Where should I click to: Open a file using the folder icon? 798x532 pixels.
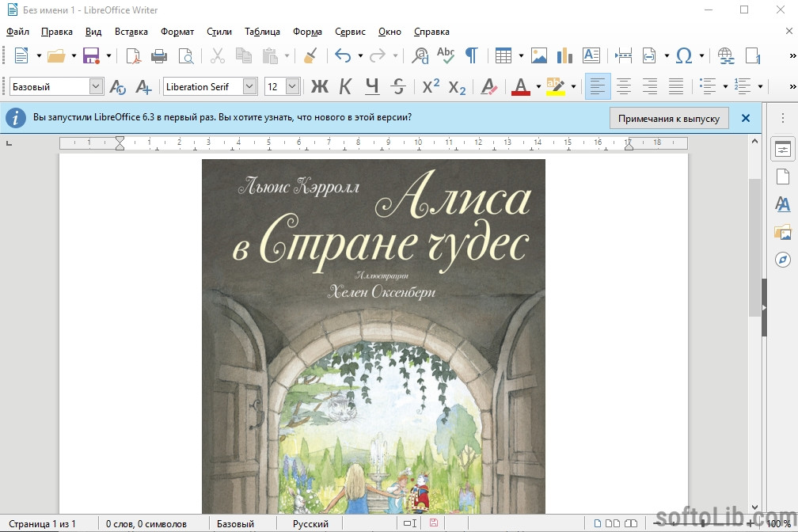pos(56,55)
